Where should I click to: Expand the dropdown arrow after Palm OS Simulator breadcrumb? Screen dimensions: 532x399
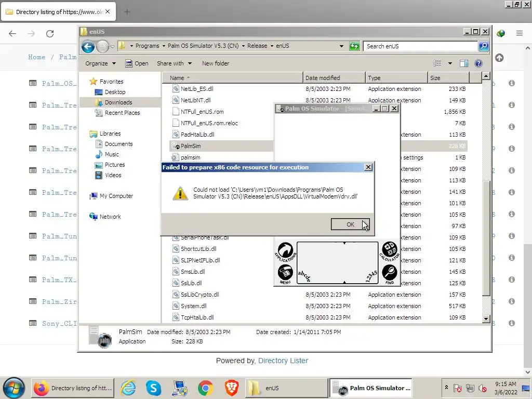[243, 46]
